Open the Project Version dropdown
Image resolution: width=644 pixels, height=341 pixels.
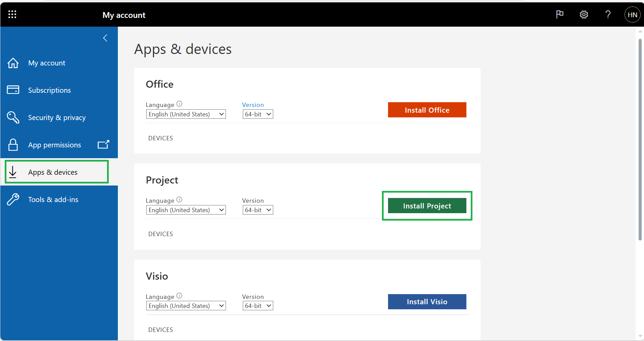(x=258, y=210)
